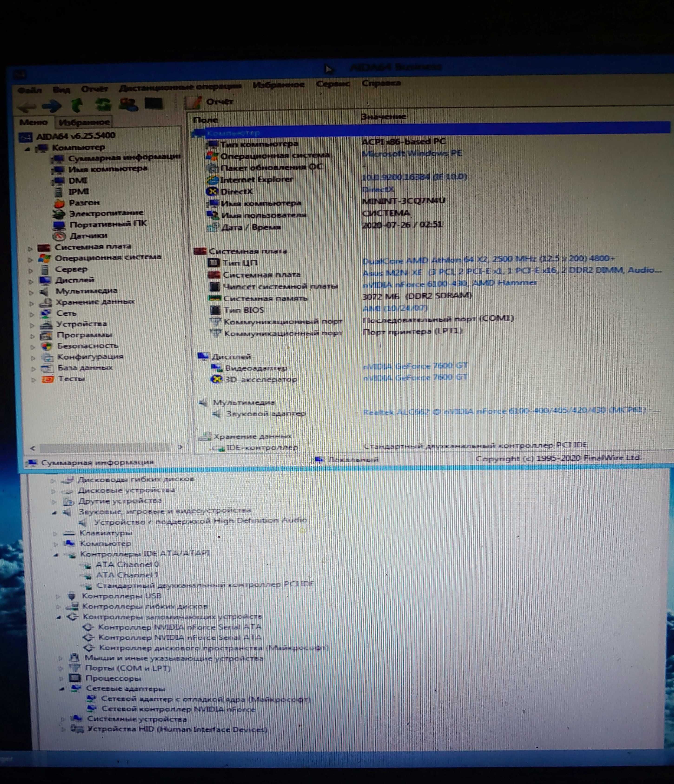Click the Звуковой адаптер speaker icon

[x=216, y=414]
